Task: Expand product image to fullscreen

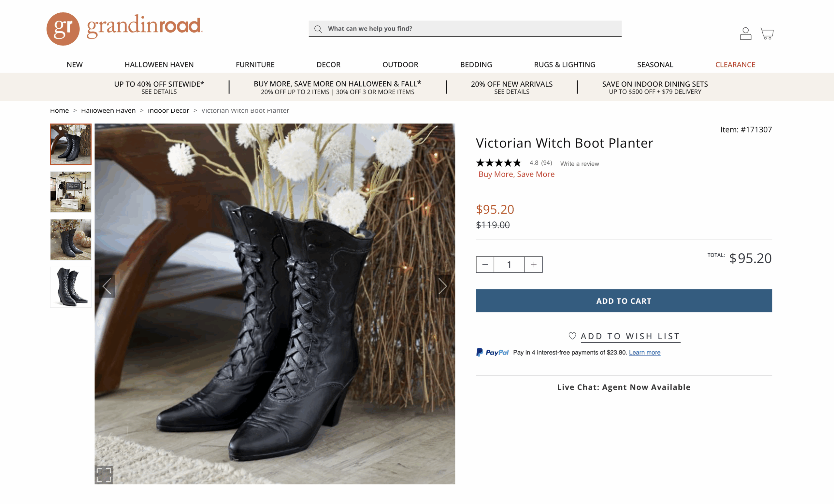Action: (104, 475)
